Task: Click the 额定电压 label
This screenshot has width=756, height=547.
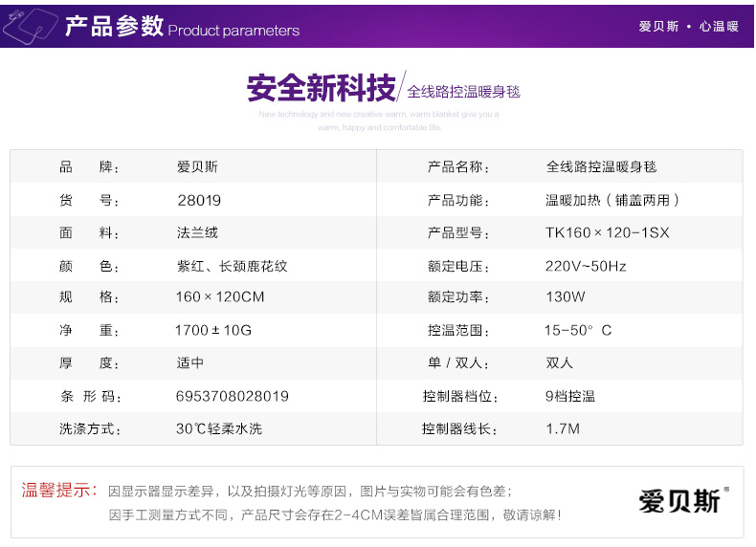Action: tap(458, 266)
